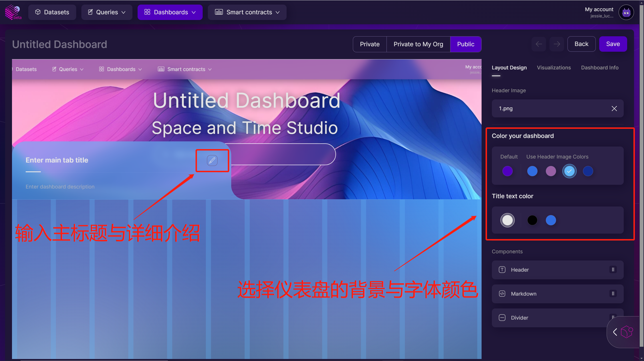The height and width of the screenshot is (361, 644).
Task: Save the dashboard
Action: coord(613,44)
